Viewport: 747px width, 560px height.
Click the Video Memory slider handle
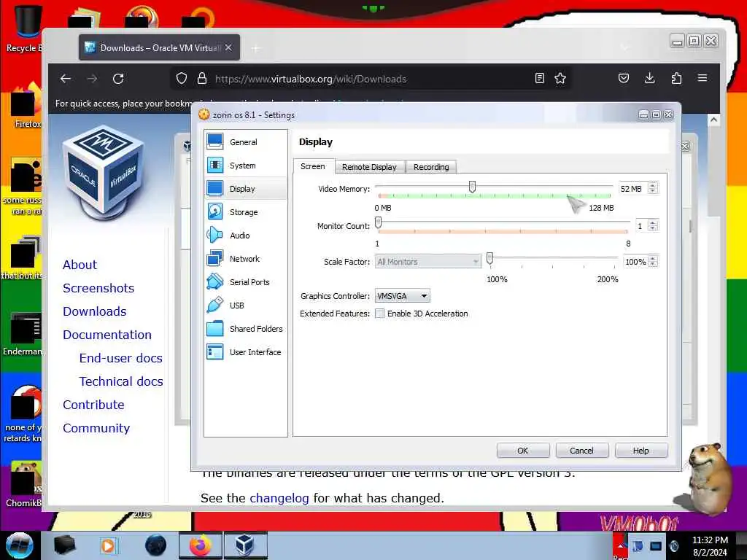(x=472, y=187)
